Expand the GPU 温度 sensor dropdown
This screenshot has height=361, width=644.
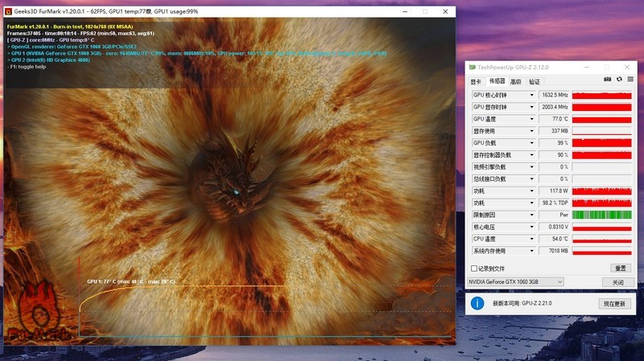(x=531, y=119)
